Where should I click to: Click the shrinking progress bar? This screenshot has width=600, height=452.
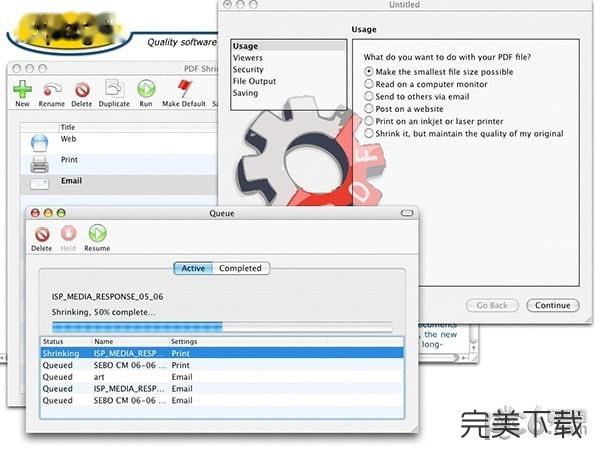222,327
